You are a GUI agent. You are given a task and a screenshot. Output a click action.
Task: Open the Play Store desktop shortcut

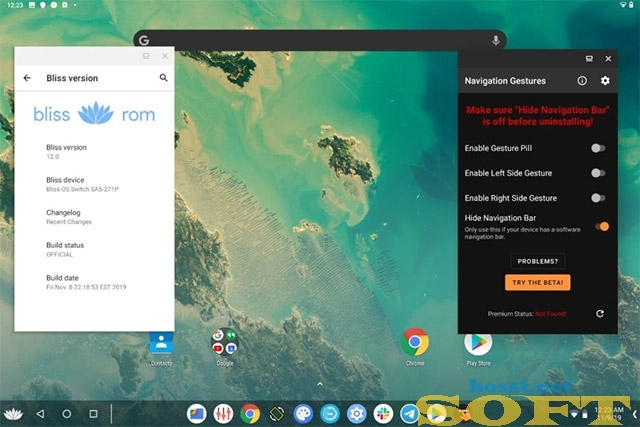click(478, 349)
